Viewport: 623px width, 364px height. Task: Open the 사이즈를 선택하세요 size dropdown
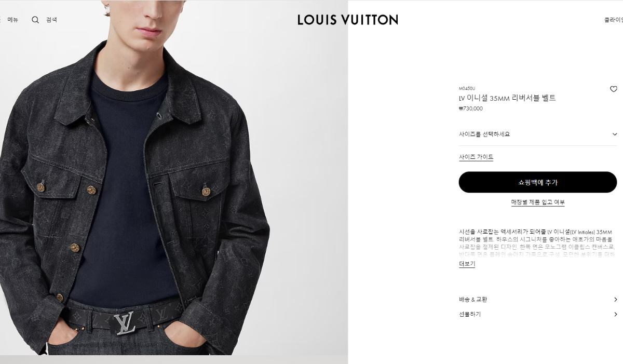pos(538,134)
